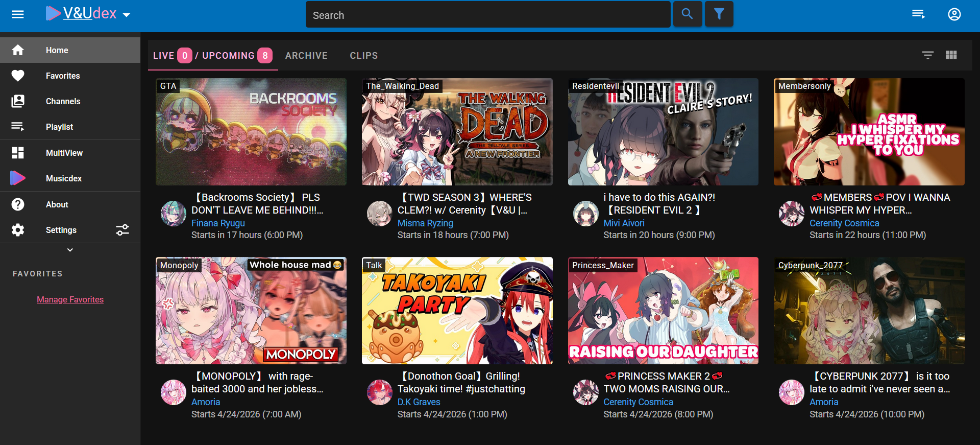The image size is (980, 445).
Task: Click the Talk topic tag
Action: [x=374, y=265]
